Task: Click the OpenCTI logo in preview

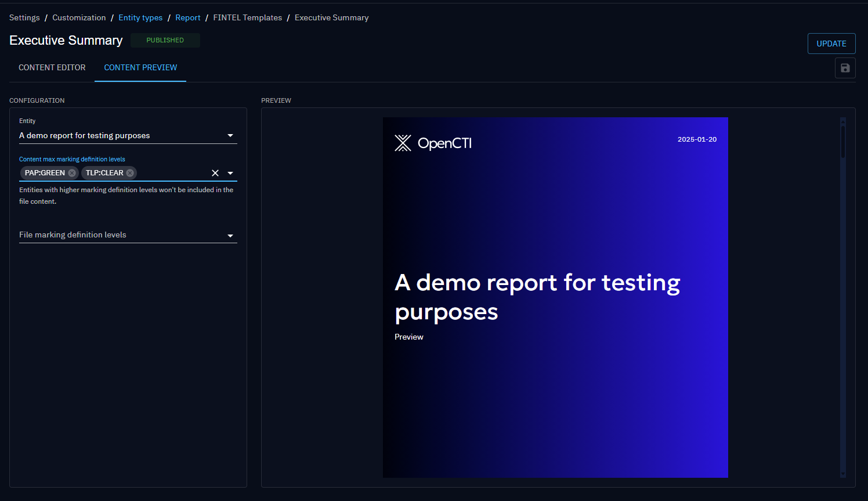Action: pyautogui.click(x=433, y=143)
